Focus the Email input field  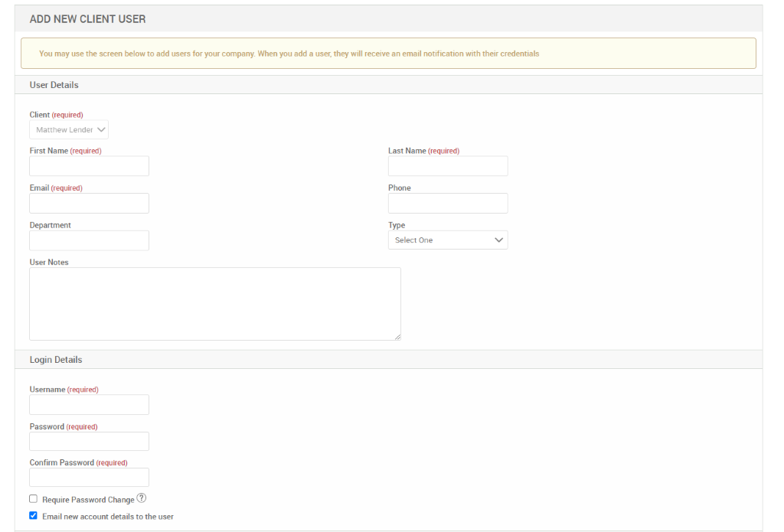point(89,203)
